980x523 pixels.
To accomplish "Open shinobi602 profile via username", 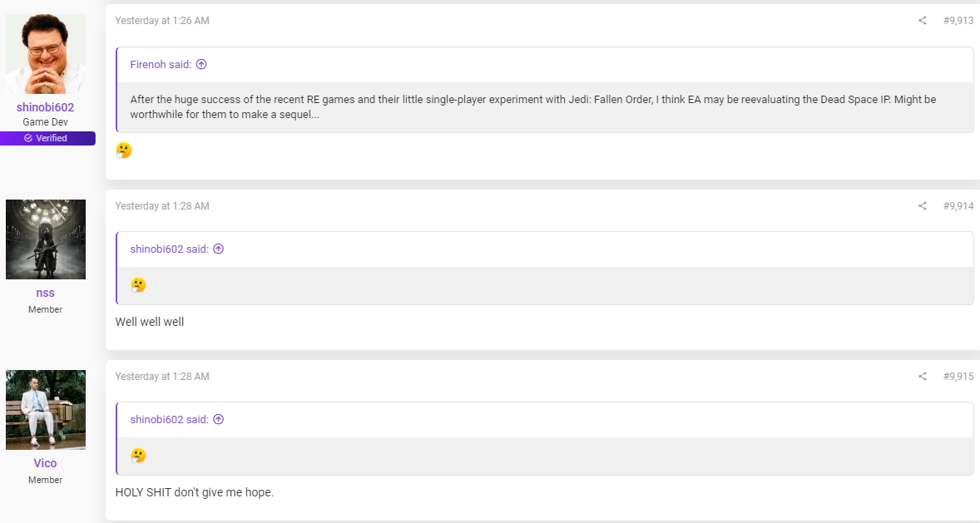I will [x=45, y=107].
